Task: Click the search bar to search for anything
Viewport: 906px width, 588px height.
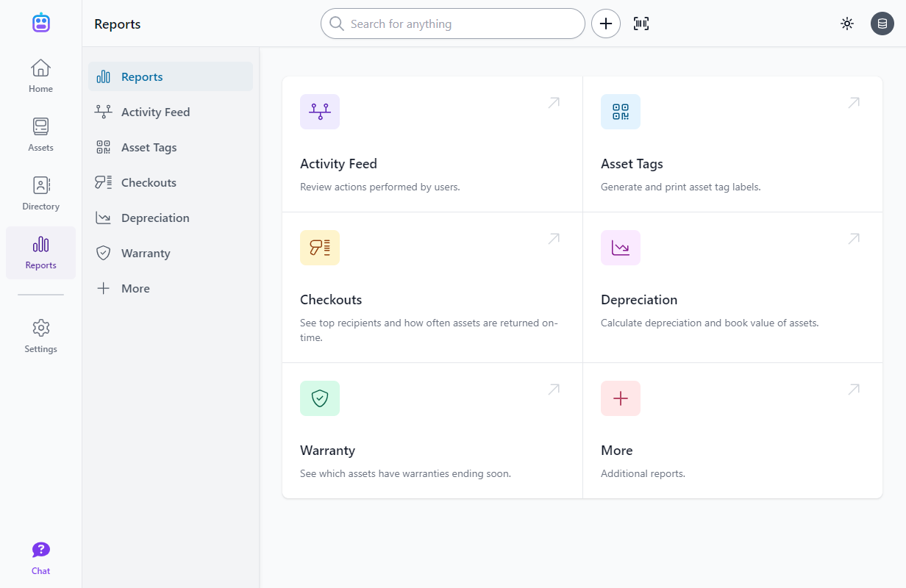Action: coord(452,23)
